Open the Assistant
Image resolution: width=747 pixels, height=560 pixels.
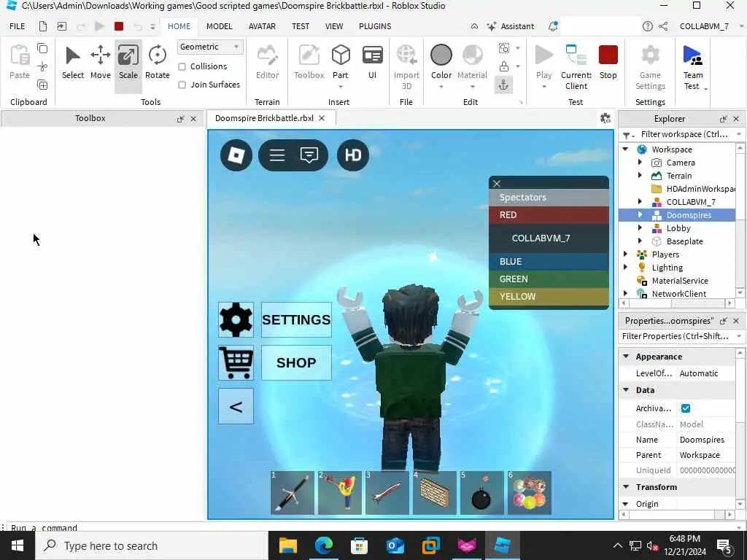click(511, 26)
